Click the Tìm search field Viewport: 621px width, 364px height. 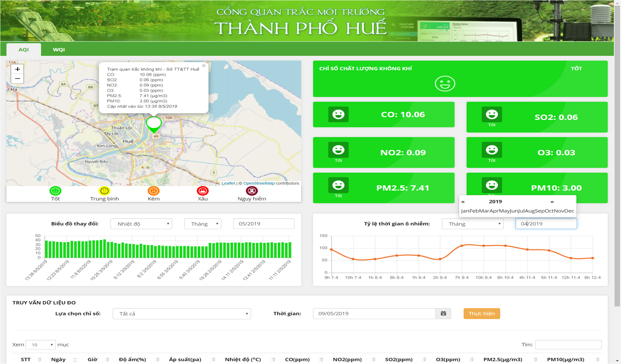pyautogui.click(x=568, y=345)
